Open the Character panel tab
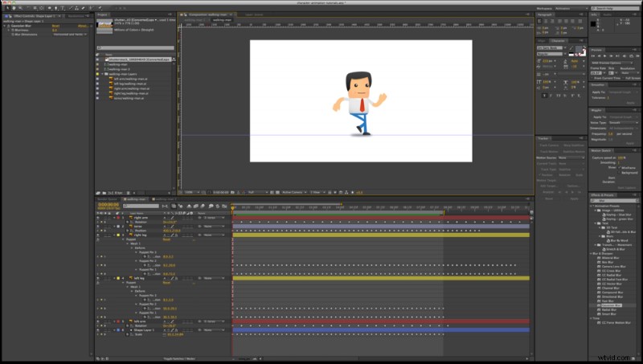The height and width of the screenshot is (364, 643). click(558, 41)
